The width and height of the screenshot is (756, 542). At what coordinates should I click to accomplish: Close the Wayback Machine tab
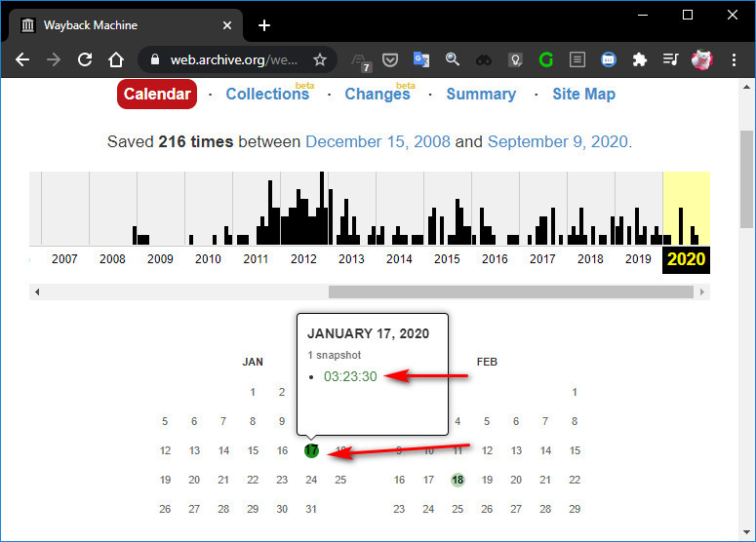(x=227, y=25)
